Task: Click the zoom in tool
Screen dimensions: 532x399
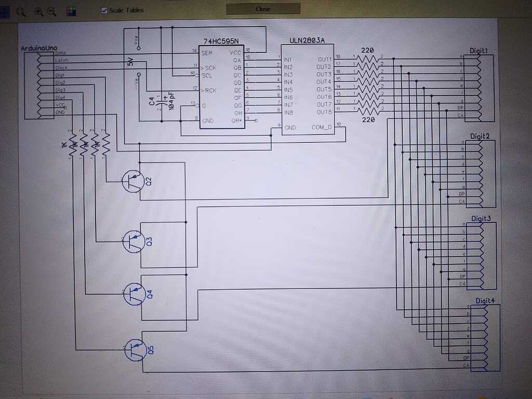Action: pos(37,11)
